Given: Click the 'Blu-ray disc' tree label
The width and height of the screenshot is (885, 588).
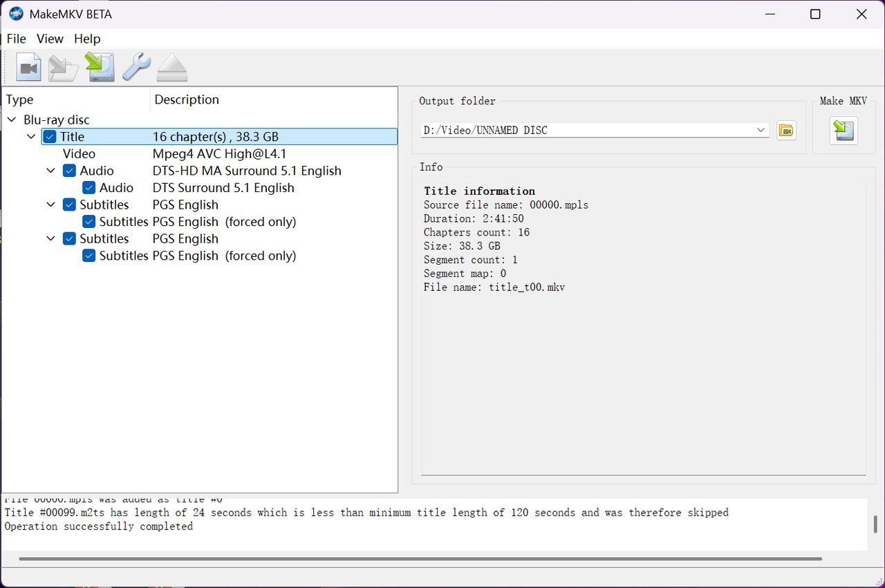Looking at the screenshot, I should pyautogui.click(x=57, y=120).
